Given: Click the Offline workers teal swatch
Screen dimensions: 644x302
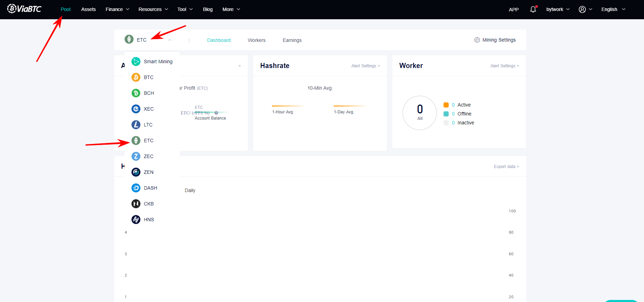Looking at the screenshot, I should (x=446, y=114).
